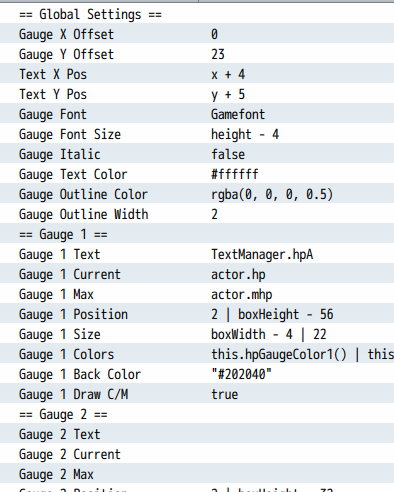The image size is (394, 492).
Task: Click the empty Gauge 2 Text row
Action: 197,434
